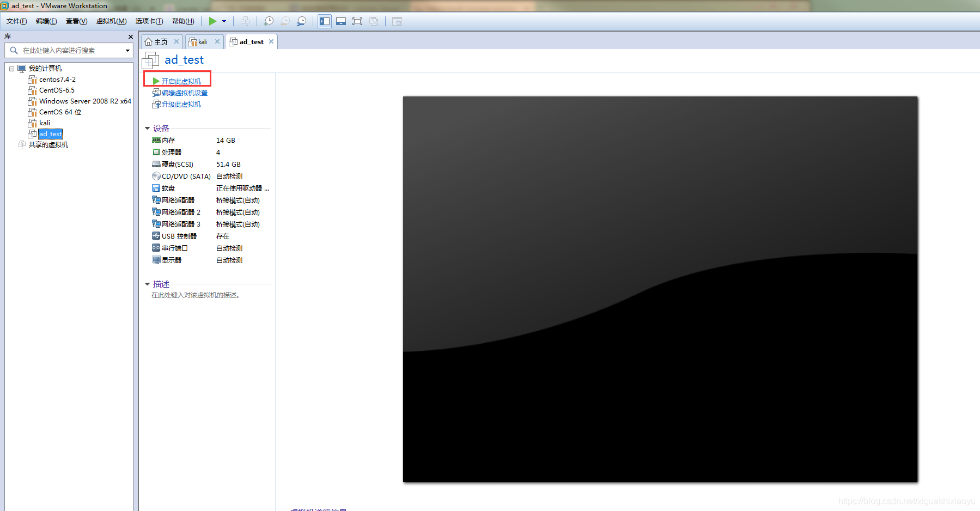The height and width of the screenshot is (511, 980).
Task: Click the full screen toolbar icon
Action: click(357, 21)
